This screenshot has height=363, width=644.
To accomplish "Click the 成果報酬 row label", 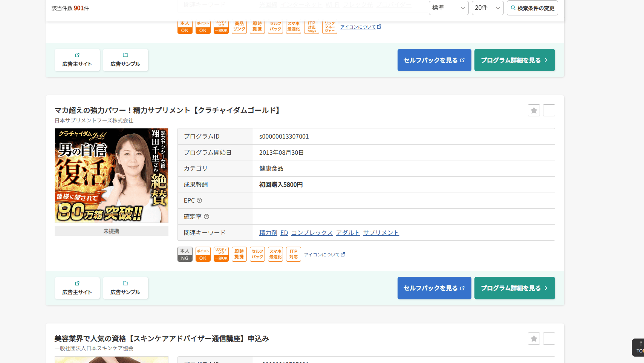I will [196, 185].
